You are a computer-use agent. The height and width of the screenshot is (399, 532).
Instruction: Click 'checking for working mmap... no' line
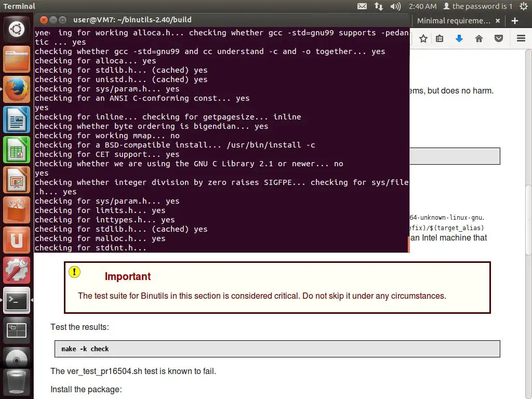107,136
